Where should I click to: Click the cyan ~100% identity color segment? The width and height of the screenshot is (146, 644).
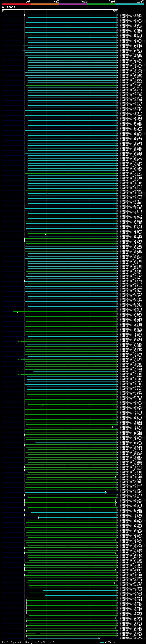[x=130, y=4]
